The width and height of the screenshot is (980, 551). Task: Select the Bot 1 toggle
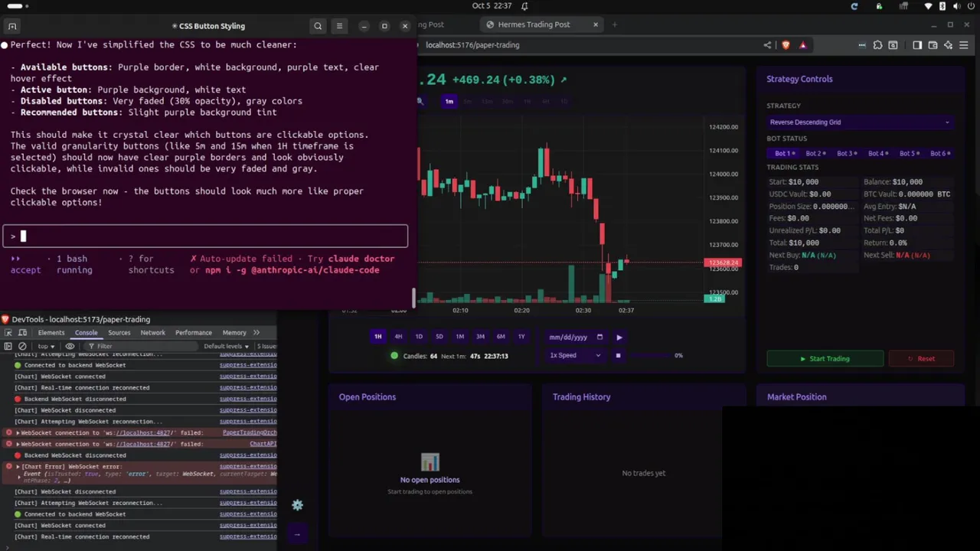[x=785, y=153]
